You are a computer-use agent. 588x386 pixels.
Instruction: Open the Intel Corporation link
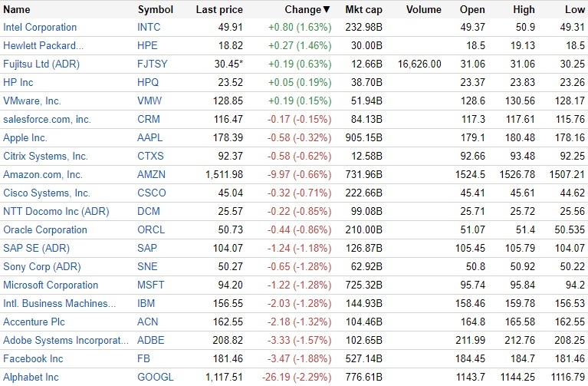[x=40, y=28]
